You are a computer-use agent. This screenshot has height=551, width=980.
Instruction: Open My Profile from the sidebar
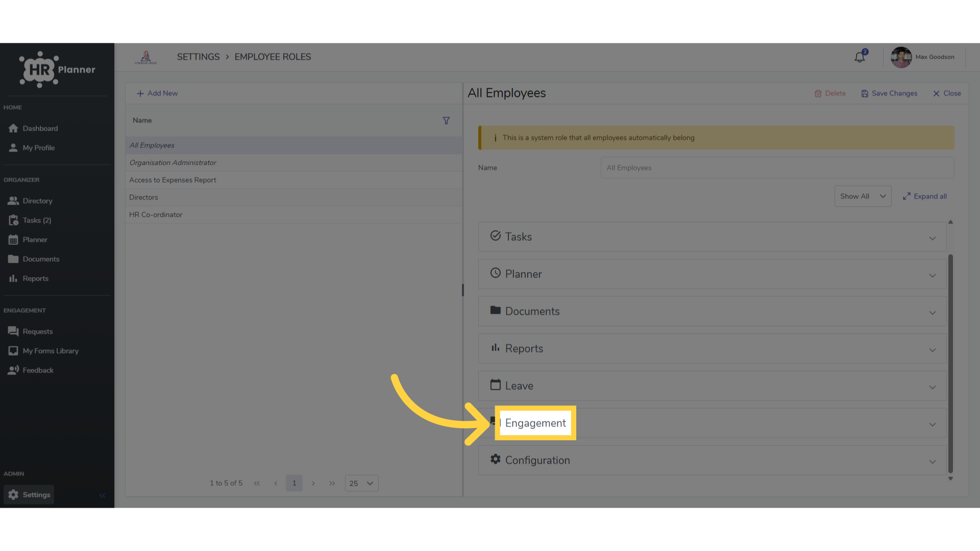pos(32,147)
